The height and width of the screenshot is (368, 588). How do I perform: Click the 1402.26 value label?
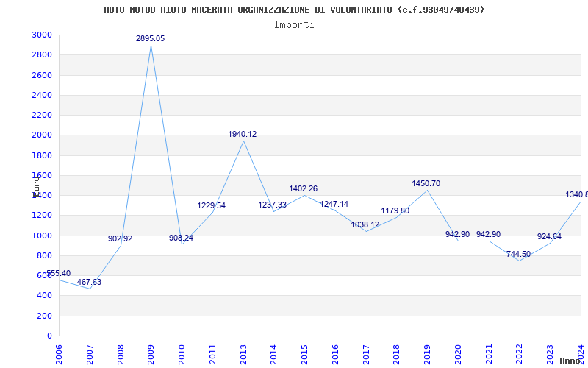pyautogui.click(x=303, y=188)
